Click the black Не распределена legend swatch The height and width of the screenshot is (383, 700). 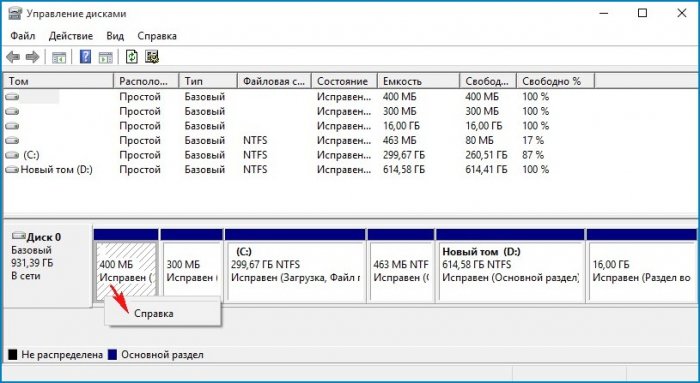click(x=12, y=355)
